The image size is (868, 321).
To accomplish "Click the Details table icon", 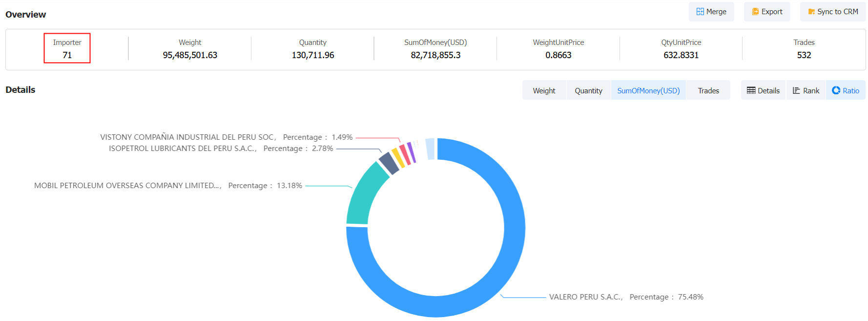I will click(x=751, y=90).
